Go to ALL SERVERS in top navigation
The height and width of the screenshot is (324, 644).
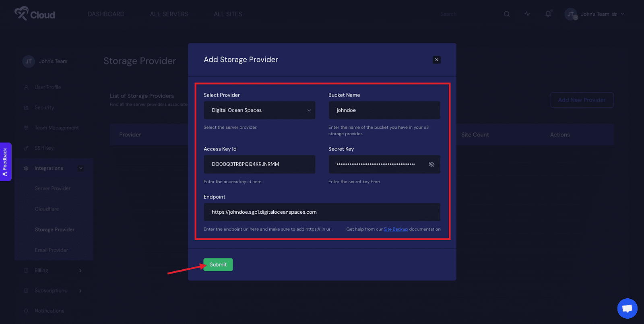169,14
